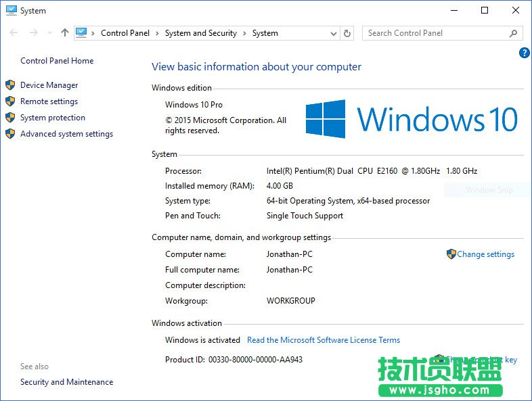This screenshot has height=401, width=532.
Task: Click the System window title icon
Action: tap(12, 11)
